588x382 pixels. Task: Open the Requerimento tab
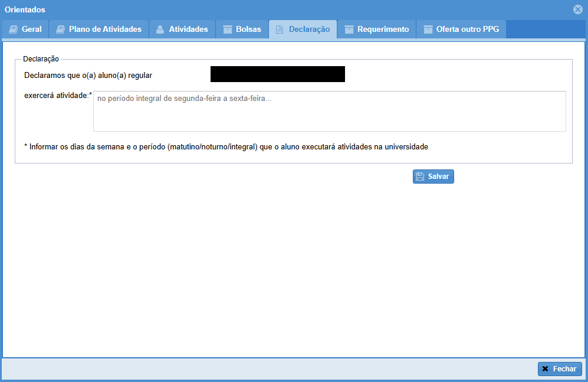pos(383,30)
